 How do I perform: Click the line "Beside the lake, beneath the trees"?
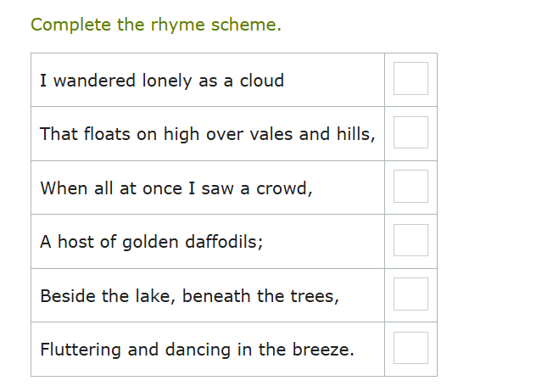189,296
